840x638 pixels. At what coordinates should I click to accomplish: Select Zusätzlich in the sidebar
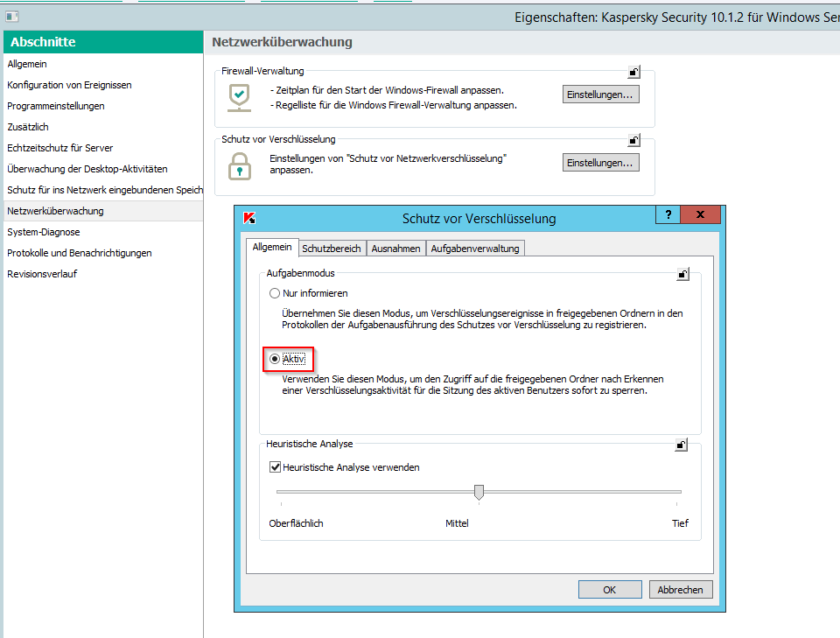pos(103,126)
